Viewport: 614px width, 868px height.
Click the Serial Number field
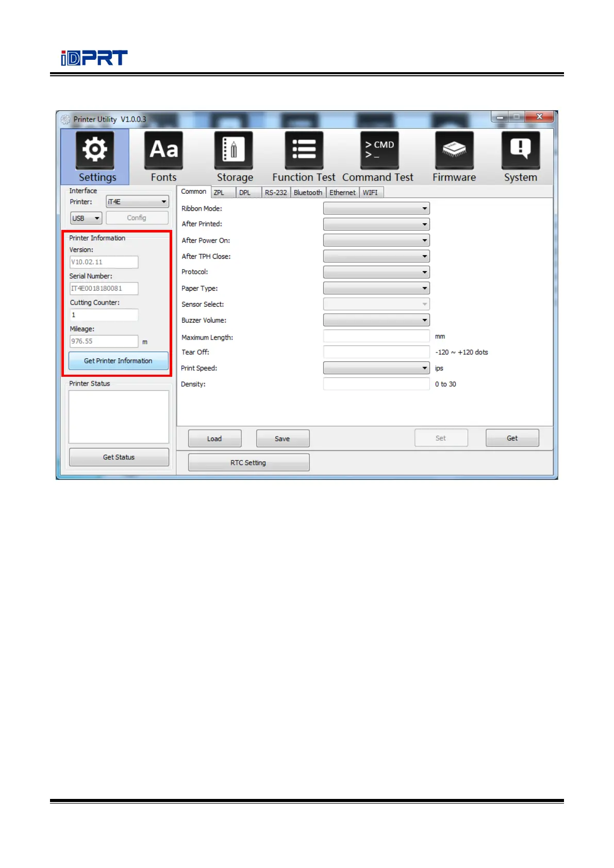pyautogui.click(x=104, y=288)
